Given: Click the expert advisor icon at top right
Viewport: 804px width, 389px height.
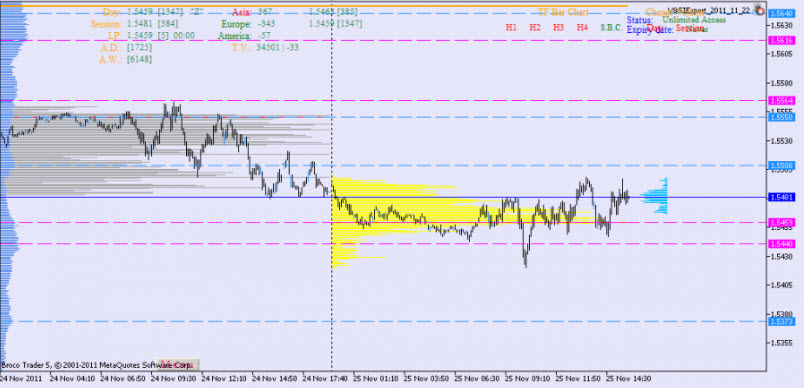Looking at the screenshot, I should point(760,10).
